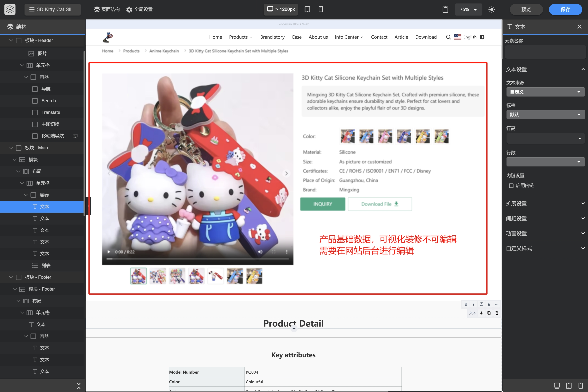This screenshot has width=588, height=392.
Task: Click the 保存 save button
Action: tap(565, 9)
